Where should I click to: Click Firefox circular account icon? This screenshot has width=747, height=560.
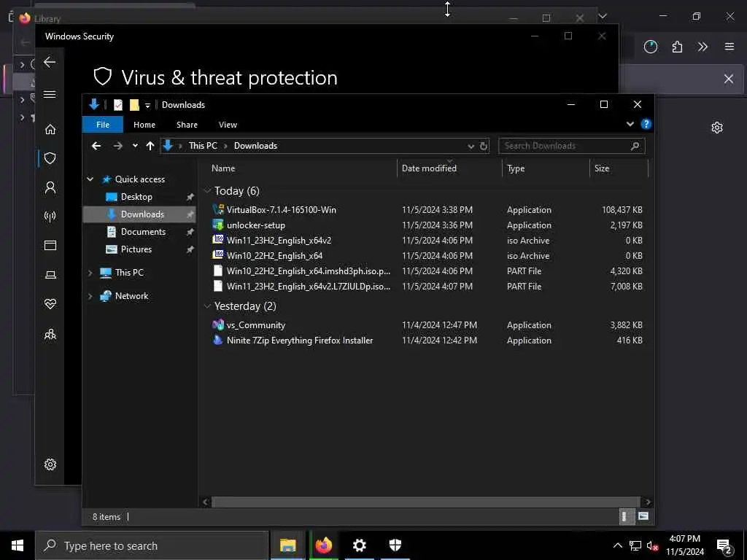(x=650, y=47)
